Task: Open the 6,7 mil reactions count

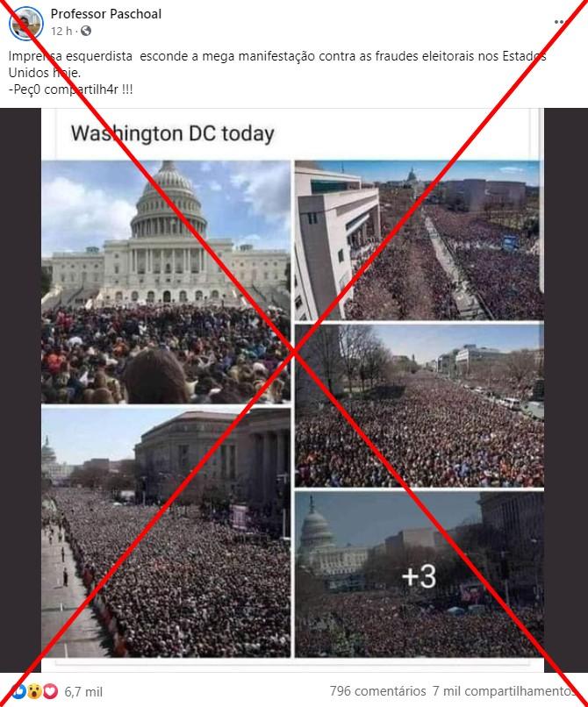Action: (83, 691)
